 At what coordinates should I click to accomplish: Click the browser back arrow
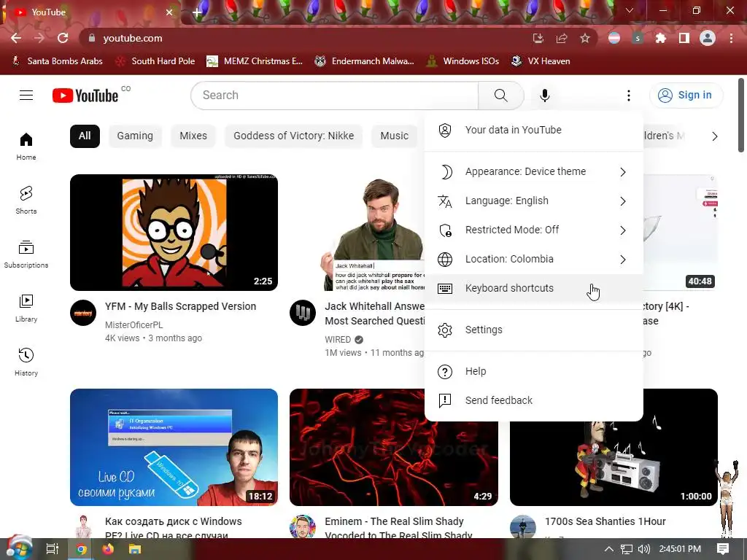[16, 38]
